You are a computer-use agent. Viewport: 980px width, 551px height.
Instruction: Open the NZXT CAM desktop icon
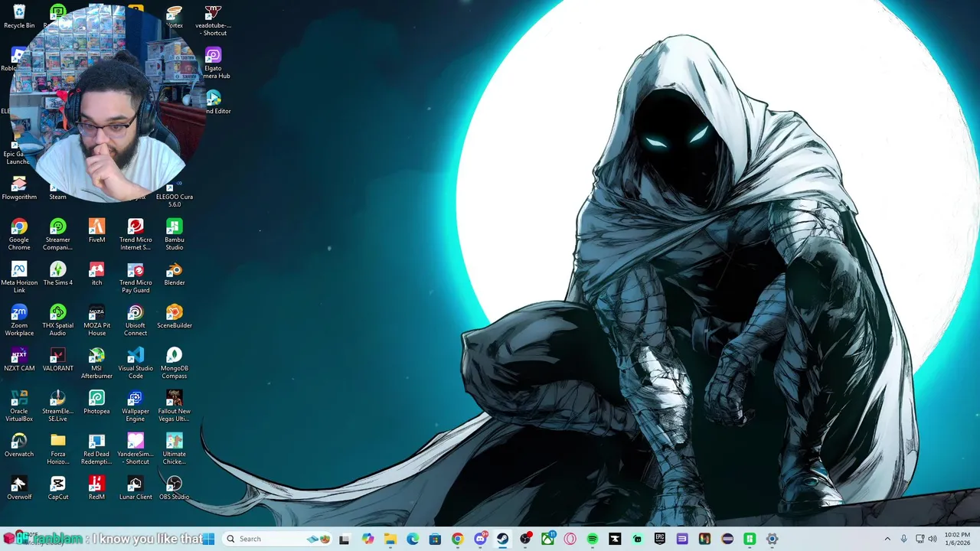(x=19, y=360)
